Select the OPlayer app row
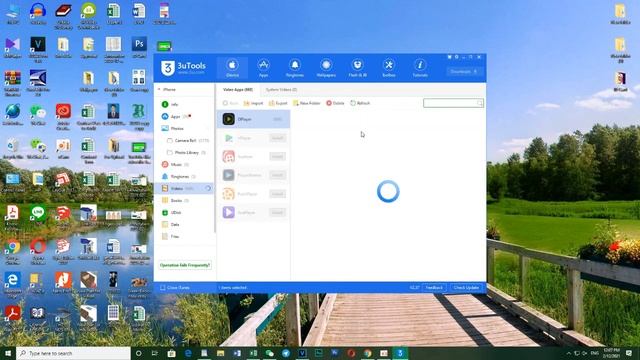 tap(253, 119)
